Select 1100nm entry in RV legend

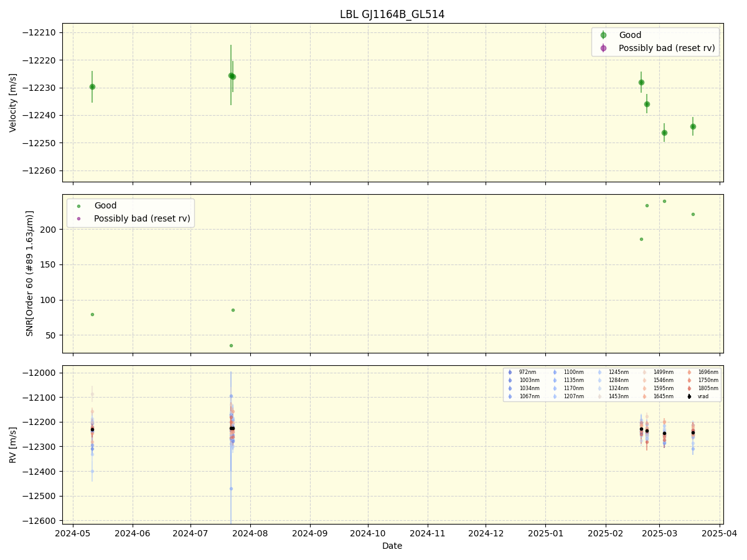pyautogui.click(x=574, y=372)
